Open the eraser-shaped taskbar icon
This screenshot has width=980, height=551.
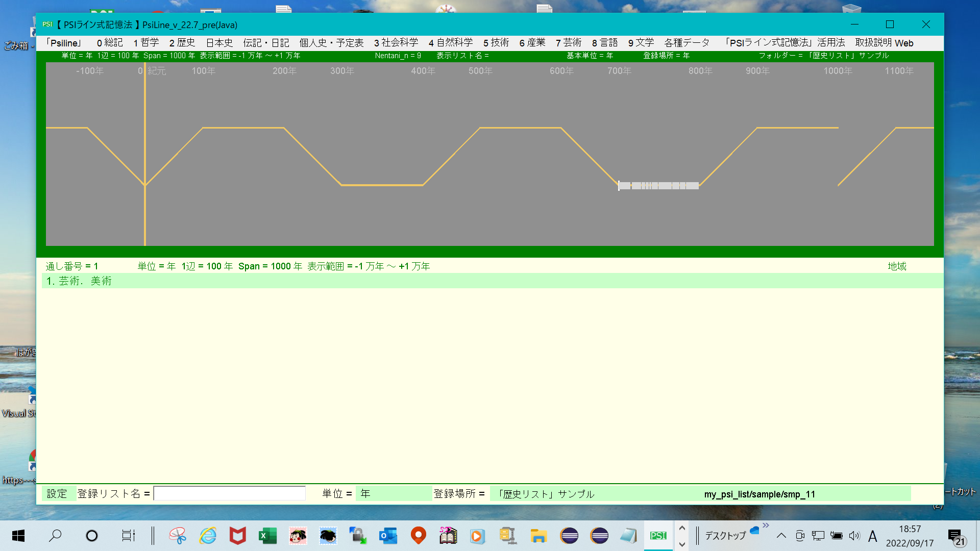629,536
